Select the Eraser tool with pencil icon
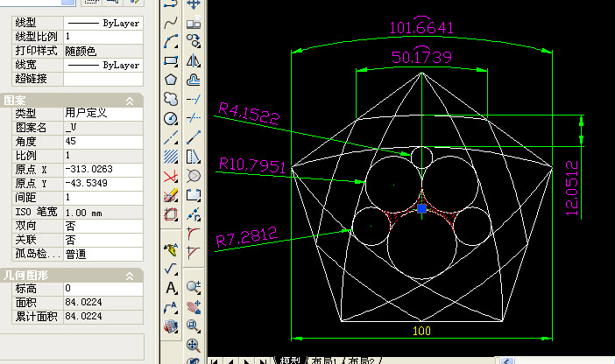615x364 pixels. [x=171, y=195]
